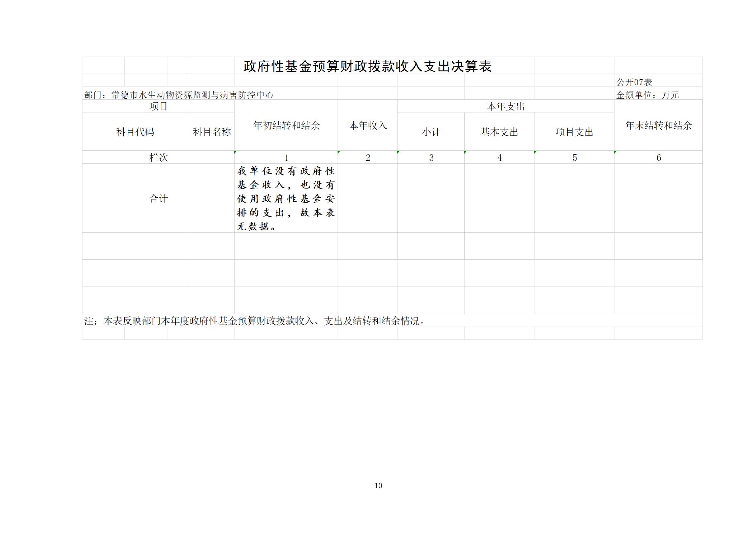Click the 本年收入 column header
Viewport: 756px width, 534px height.
tap(368, 125)
